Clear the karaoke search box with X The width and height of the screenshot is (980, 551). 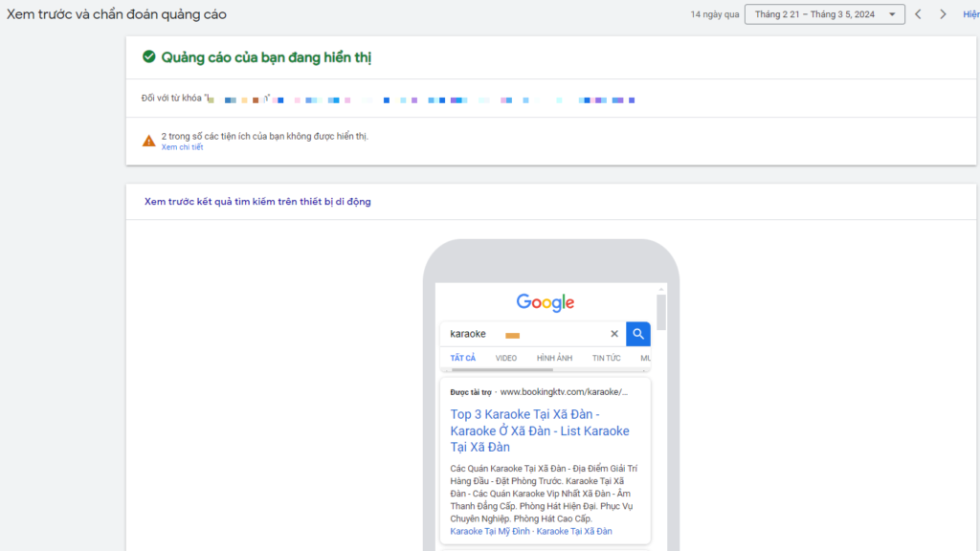614,334
